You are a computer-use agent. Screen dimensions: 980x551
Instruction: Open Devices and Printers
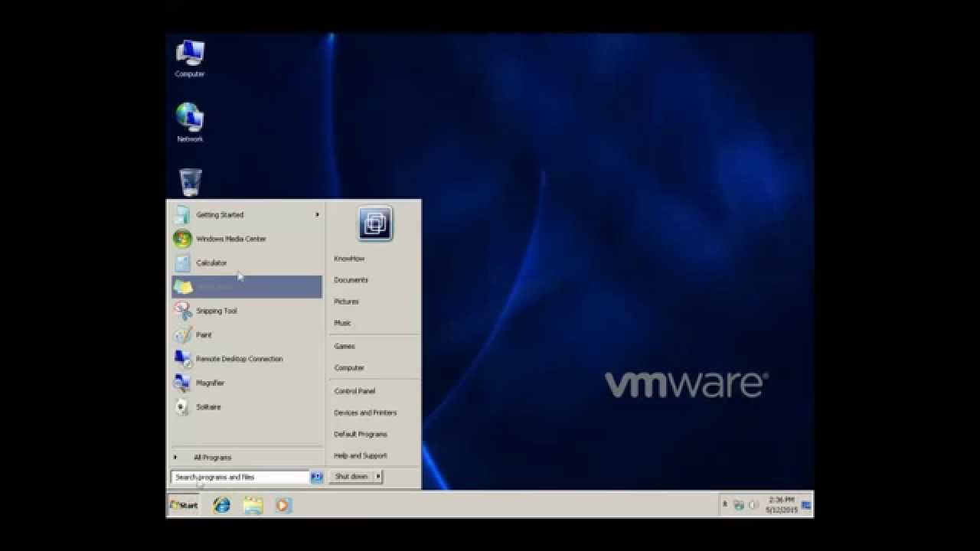click(x=365, y=412)
